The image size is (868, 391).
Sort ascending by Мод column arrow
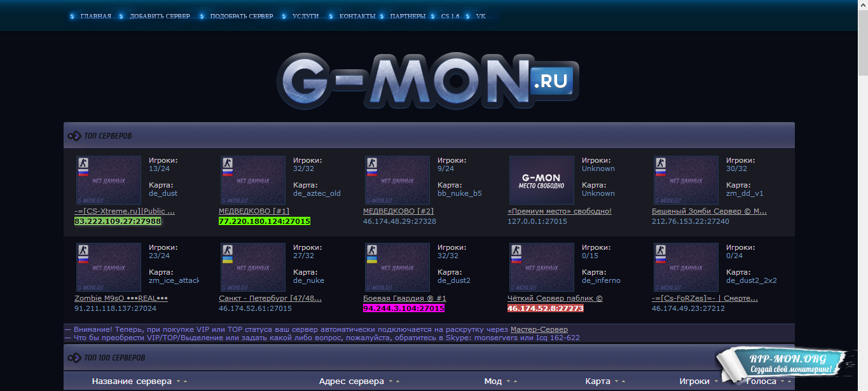pos(516,382)
